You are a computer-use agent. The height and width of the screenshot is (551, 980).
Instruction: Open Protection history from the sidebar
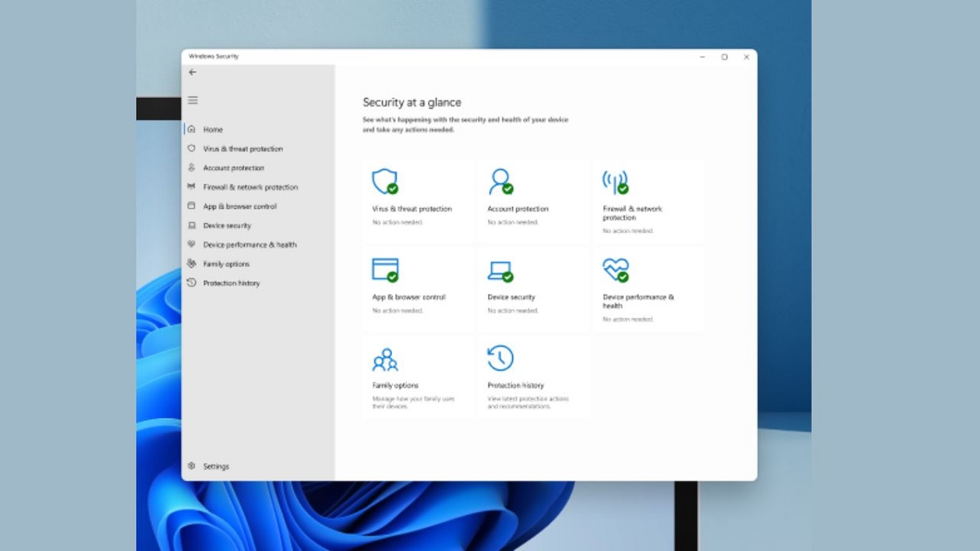point(231,283)
